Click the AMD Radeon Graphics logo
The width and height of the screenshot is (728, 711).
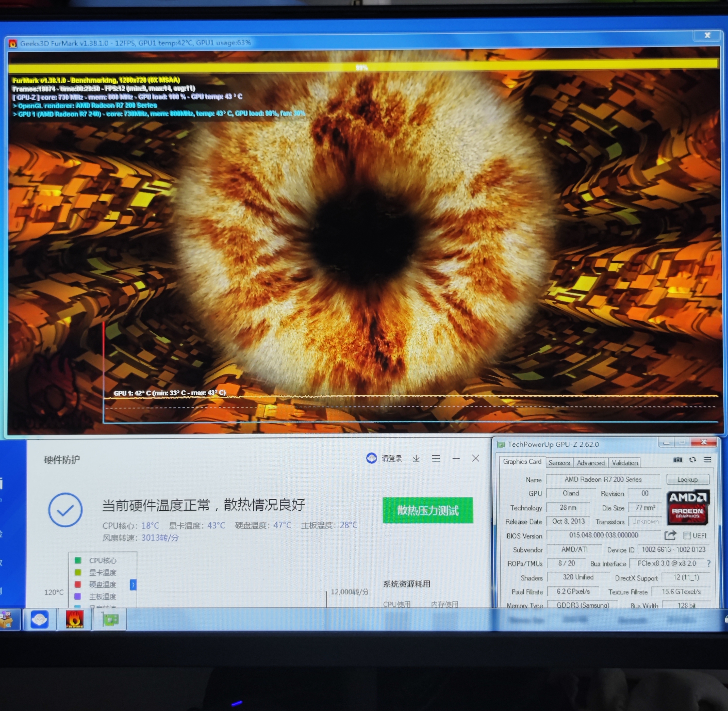[687, 508]
